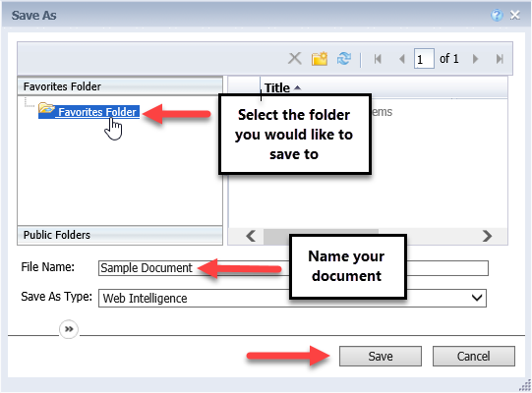
Task: Click the delete X icon in toolbar
Action: [x=294, y=58]
